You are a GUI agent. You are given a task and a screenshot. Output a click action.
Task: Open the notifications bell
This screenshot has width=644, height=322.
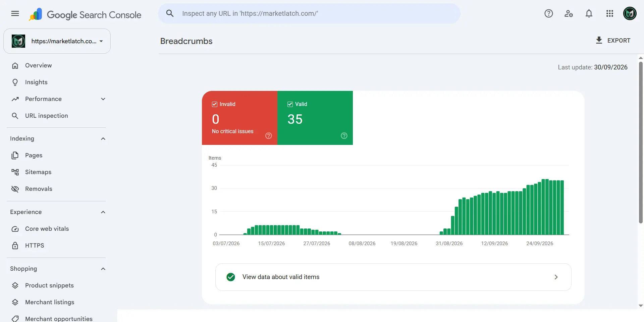[x=589, y=13]
